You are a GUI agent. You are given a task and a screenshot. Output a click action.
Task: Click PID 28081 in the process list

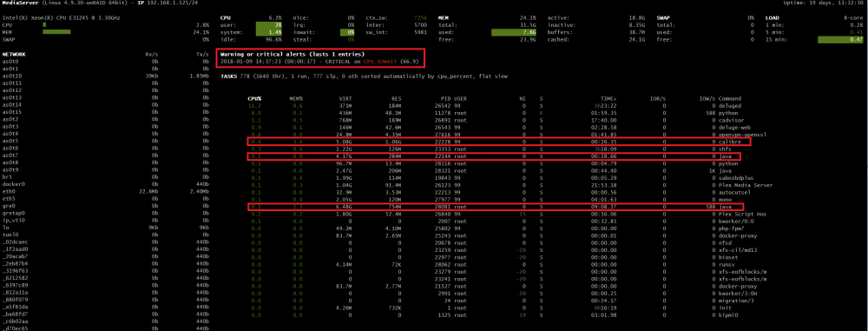(x=442, y=207)
